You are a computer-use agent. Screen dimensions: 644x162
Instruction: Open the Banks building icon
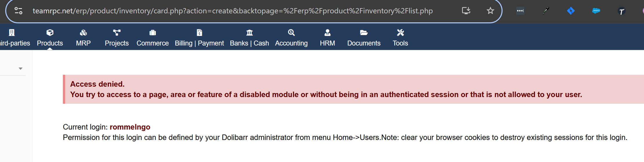pyautogui.click(x=249, y=32)
